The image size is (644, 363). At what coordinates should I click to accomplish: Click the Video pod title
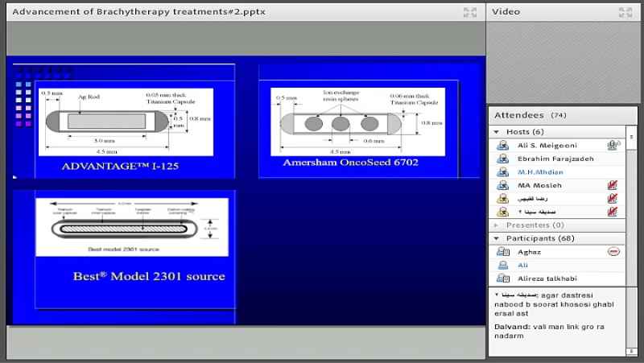tap(506, 12)
